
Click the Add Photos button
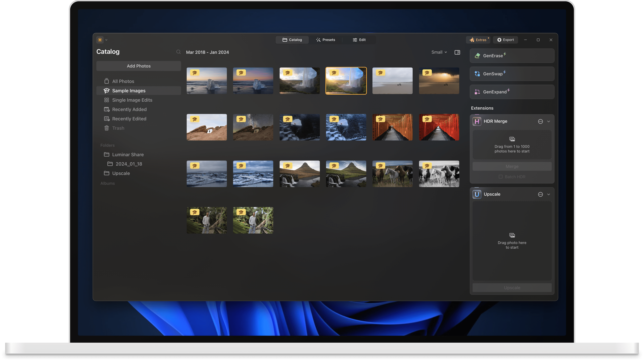(138, 66)
